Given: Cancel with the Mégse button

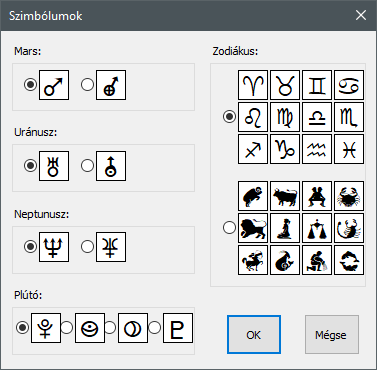Looking at the screenshot, I should [332, 335].
